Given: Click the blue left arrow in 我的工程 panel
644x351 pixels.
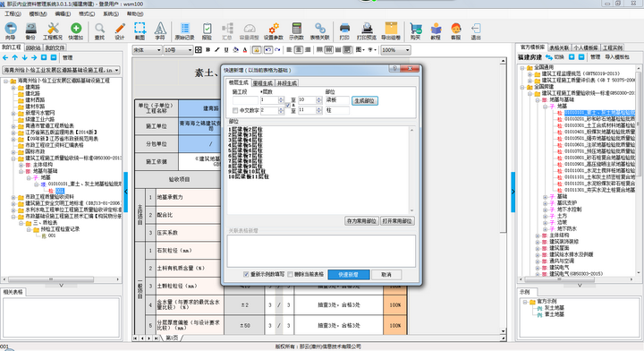Looking at the screenshot, I should click(5, 57).
